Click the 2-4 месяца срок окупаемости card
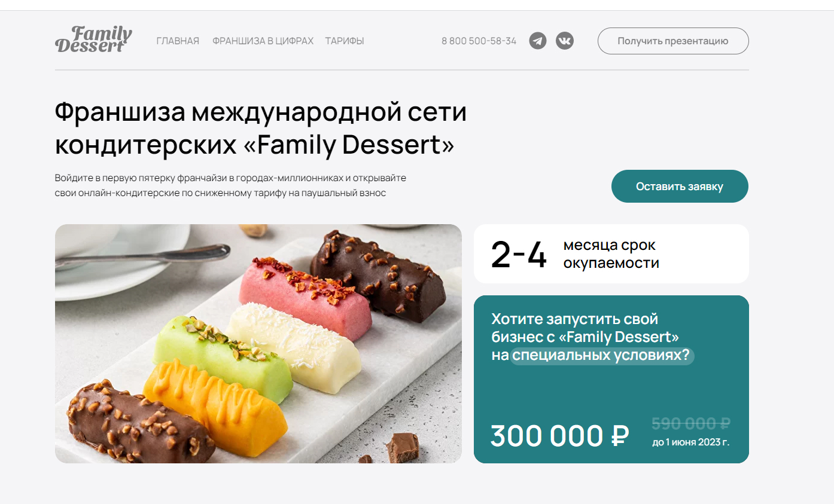Screen dimensions: 834x504 click(x=611, y=253)
